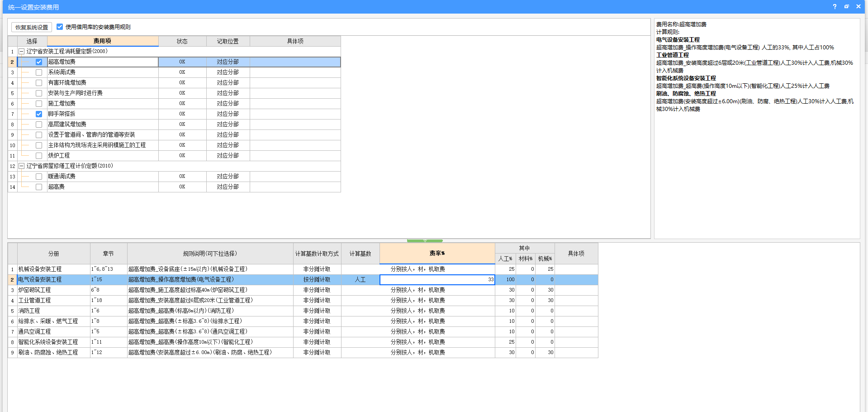
Task: Select the 人工 计算基数 cell
Action: pos(360,280)
